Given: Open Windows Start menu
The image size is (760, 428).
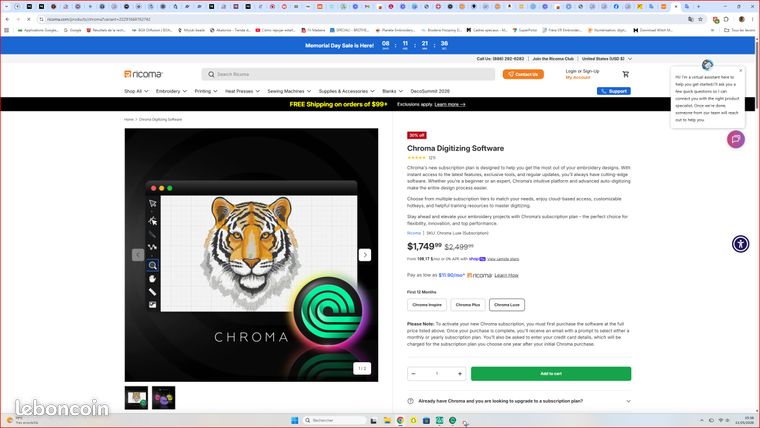Looking at the screenshot, I should 294,420.
